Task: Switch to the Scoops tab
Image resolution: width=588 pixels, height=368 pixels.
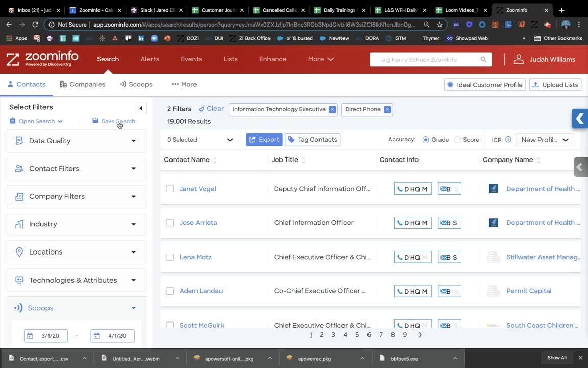Action: coord(136,84)
